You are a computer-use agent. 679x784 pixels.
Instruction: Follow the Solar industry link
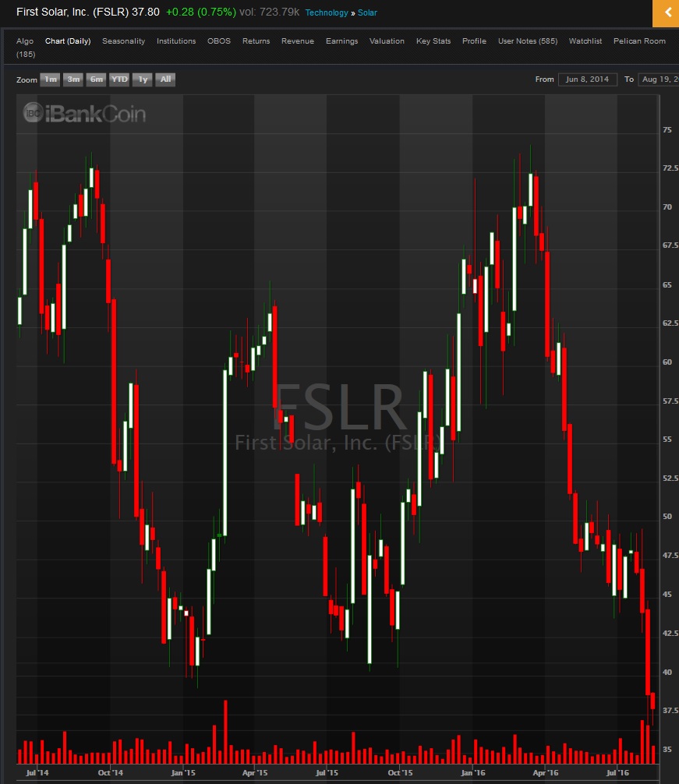point(367,12)
